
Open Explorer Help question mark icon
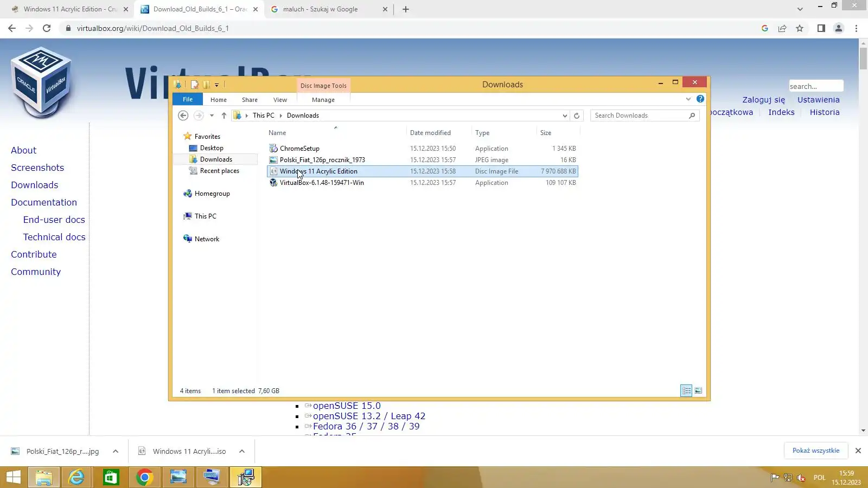tap(700, 99)
